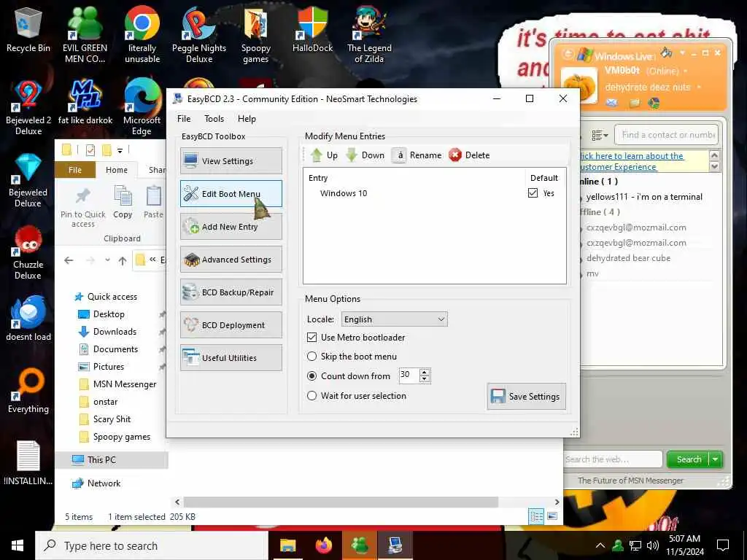Open Add New Entry section

(x=231, y=227)
